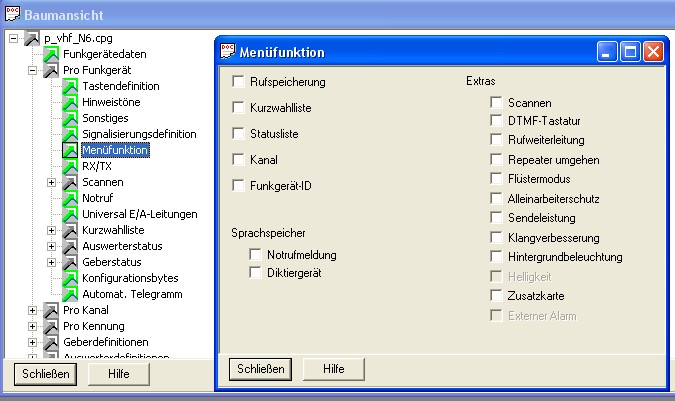Tick the DTMF-Tastatur checkbox
This screenshot has height=401, width=675.
(496, 121)
